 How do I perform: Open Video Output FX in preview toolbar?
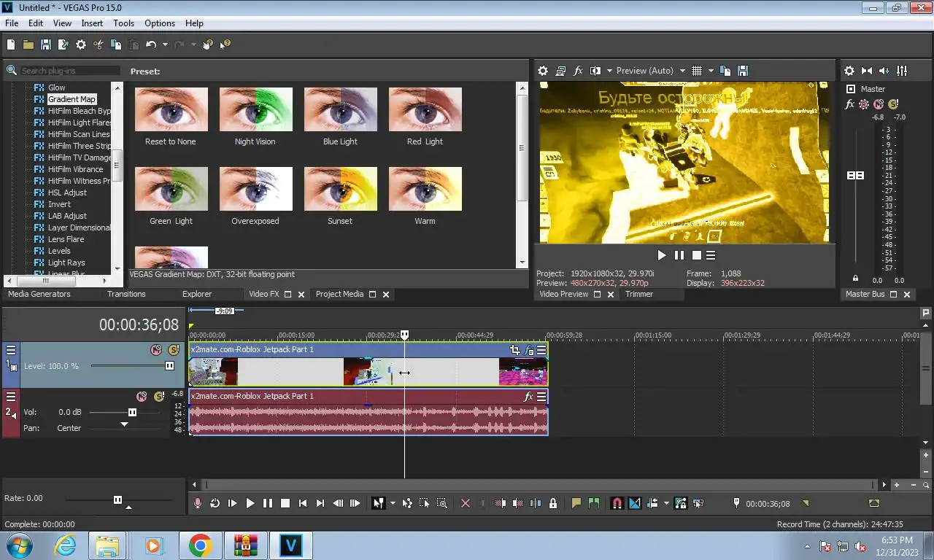[578, 71]
